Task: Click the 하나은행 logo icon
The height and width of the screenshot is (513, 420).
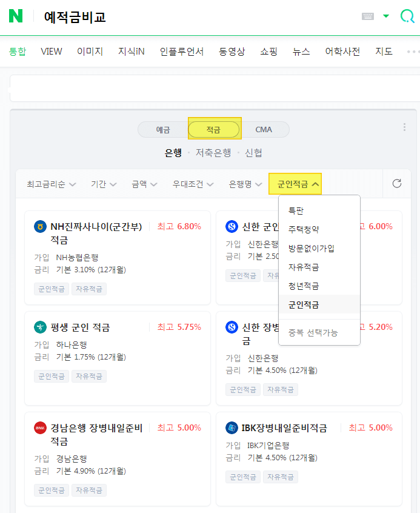Action: coord(40,327)
